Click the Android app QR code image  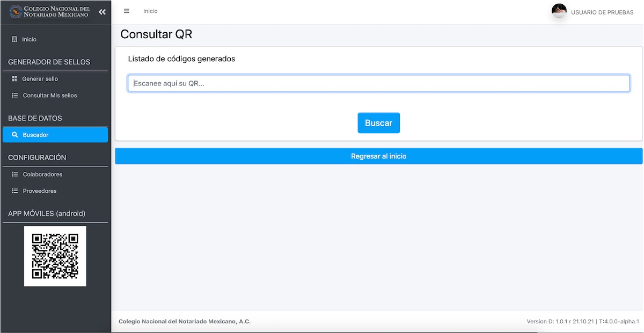(x=55, y=256)
